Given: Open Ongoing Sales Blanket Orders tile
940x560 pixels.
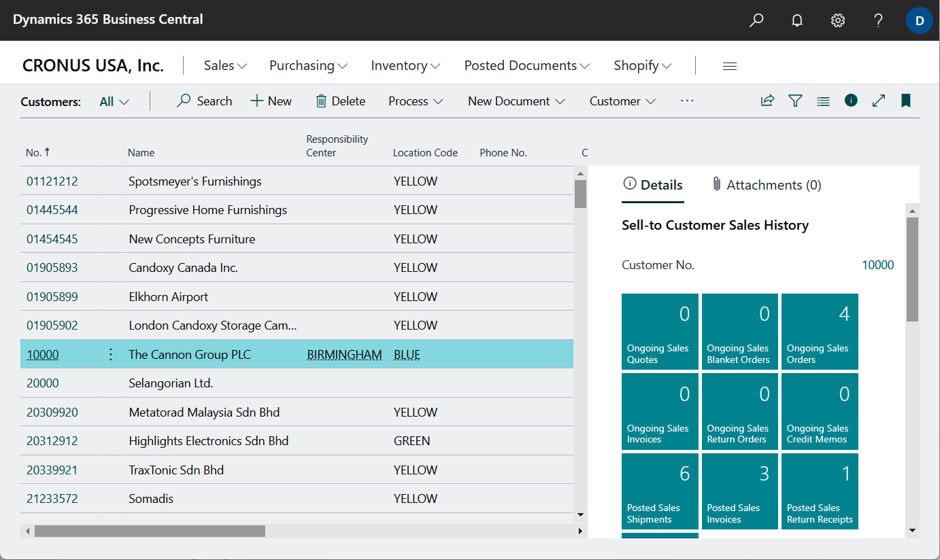Looking at the screenshot, I should 740,332.
